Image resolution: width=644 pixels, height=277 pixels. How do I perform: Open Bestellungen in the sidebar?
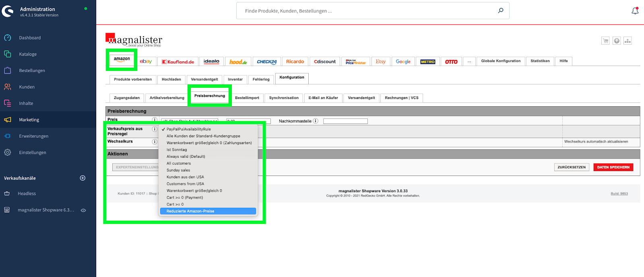32,70
